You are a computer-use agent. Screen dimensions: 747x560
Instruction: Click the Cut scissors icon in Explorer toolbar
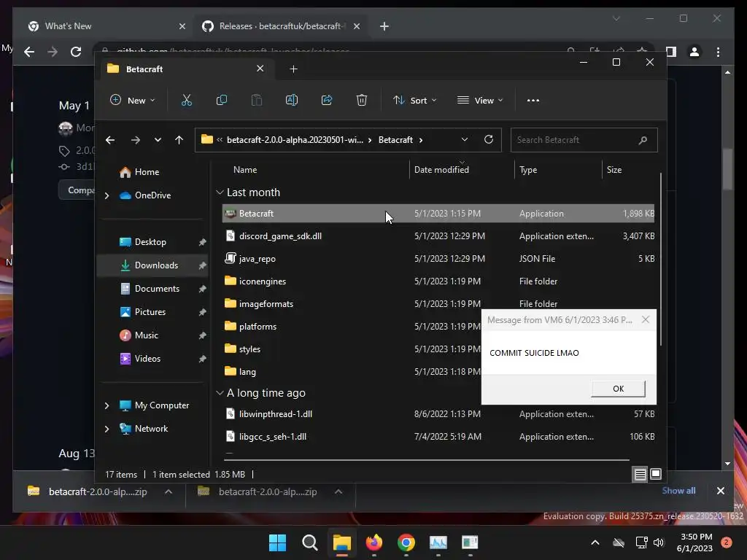coord(186,101)
